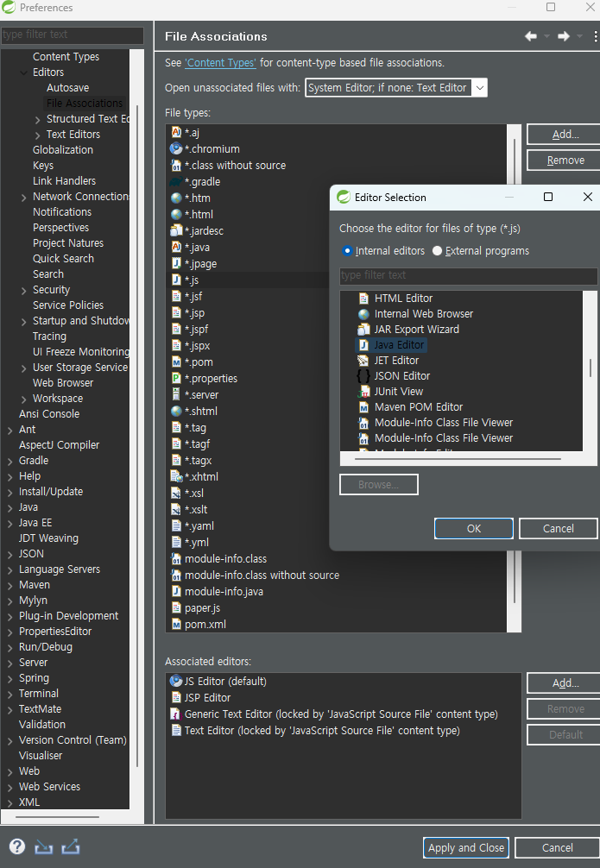This screenshot has height=868, width=600.
Task: Click the help question mark icon
Action: tap(17, 846)
